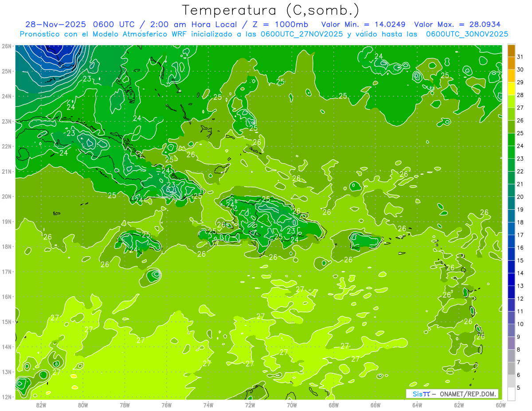Click the '80W' longitude axis label

[83, 405]
